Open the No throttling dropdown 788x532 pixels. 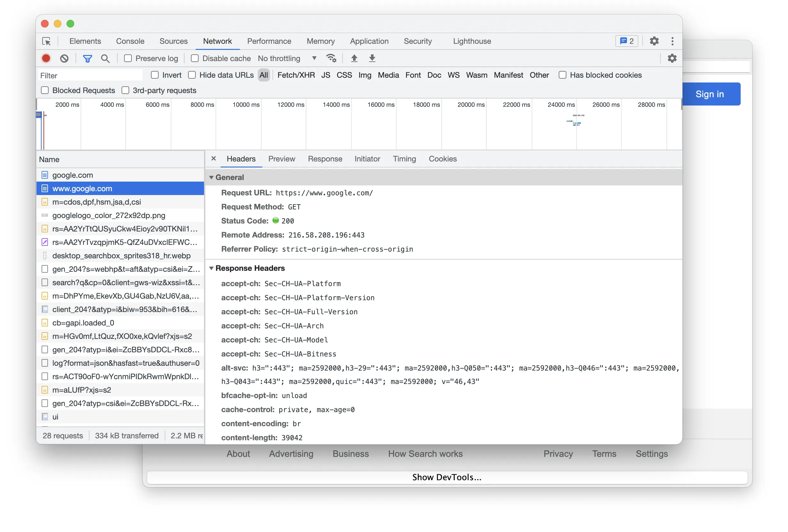click(287, 58)
